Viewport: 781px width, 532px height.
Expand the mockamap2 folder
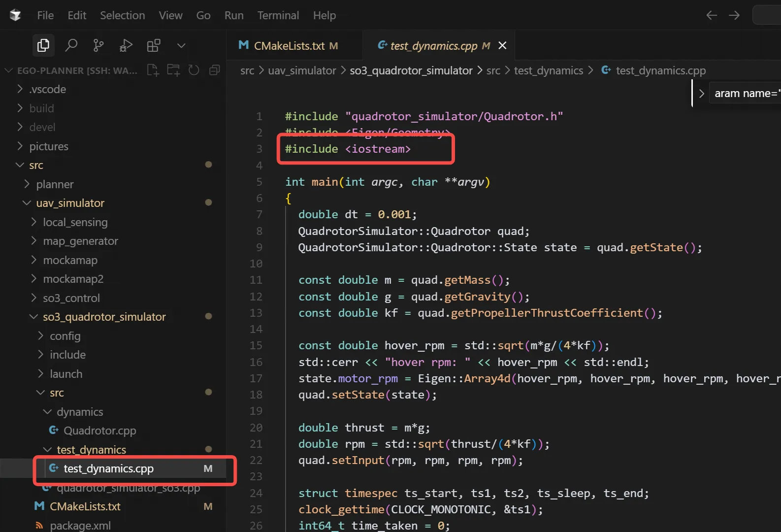pyautogui.click(x=73, y=279)
